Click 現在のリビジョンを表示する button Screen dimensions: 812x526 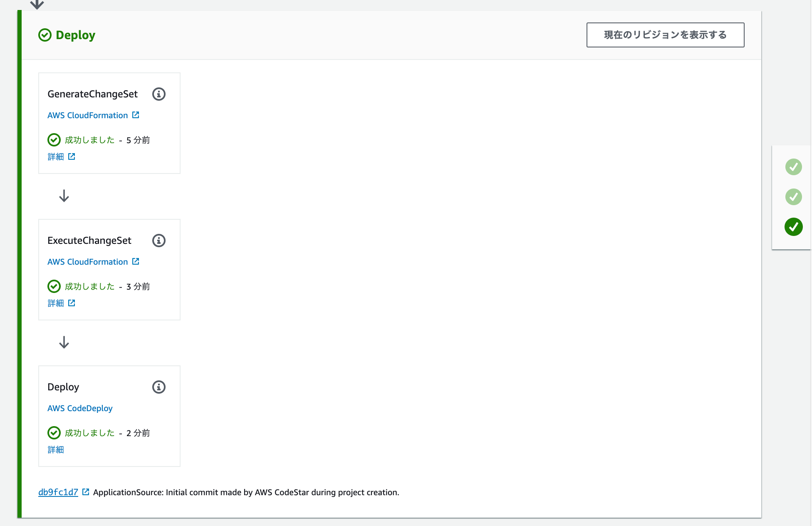point(665,35)
